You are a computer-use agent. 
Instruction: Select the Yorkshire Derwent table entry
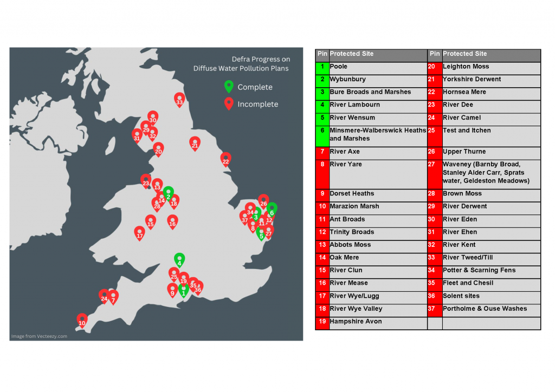[472, 79]
